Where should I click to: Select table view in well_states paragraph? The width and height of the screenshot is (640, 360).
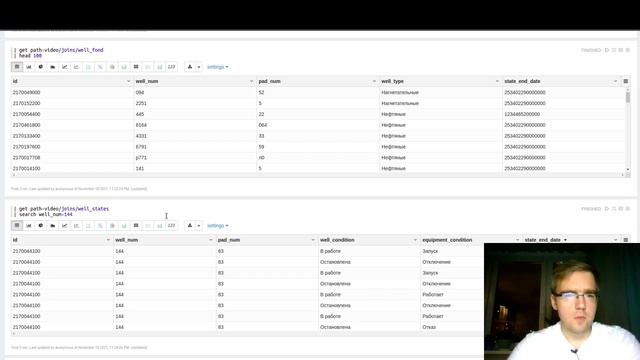17,225
